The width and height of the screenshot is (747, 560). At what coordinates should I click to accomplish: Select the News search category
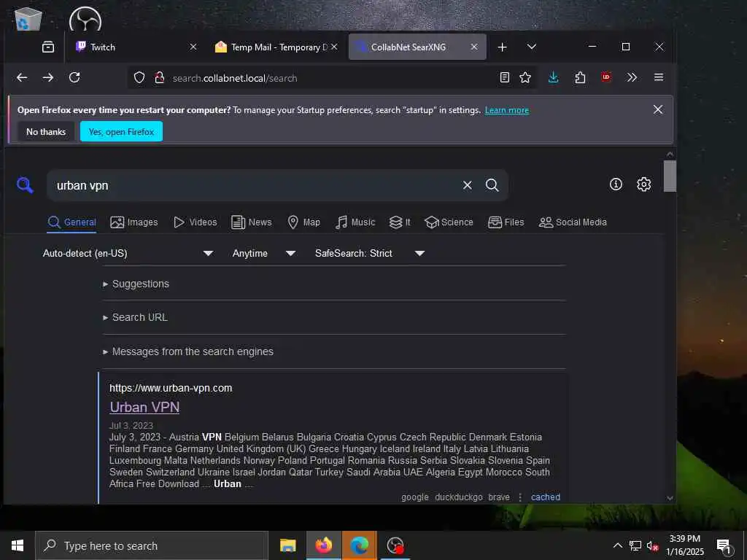(x=251, y=222)
